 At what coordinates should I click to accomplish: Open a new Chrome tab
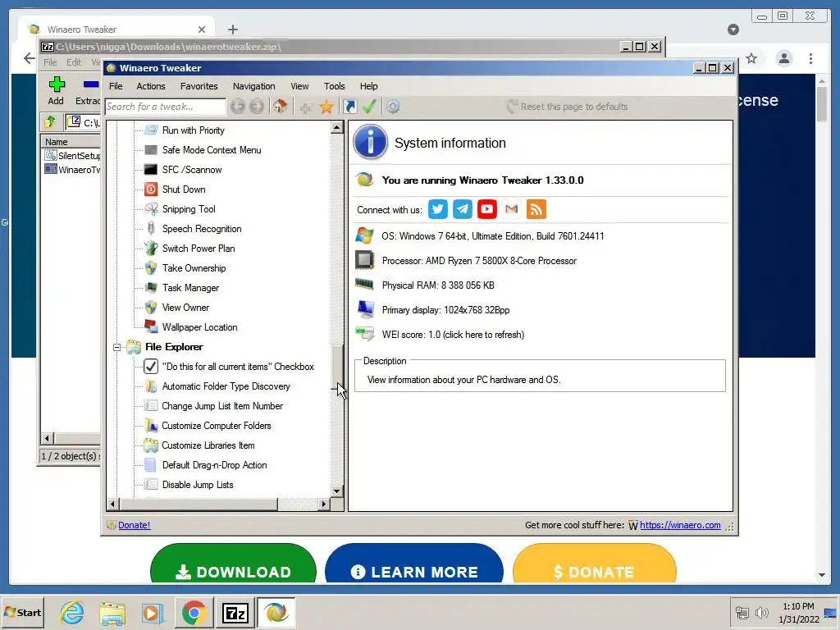point(232,30)
